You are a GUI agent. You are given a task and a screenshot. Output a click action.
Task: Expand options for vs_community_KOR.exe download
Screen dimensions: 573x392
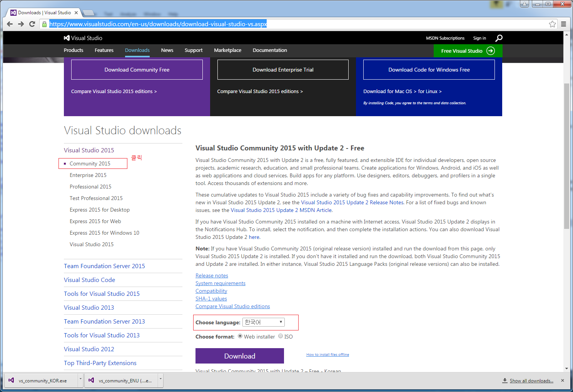click(80, 380)
